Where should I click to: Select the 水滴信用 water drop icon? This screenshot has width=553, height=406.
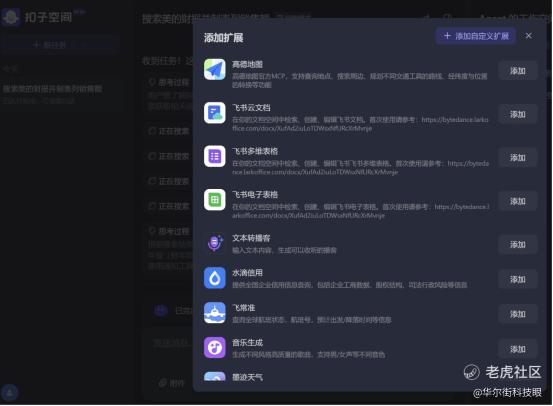coord(214,278)
